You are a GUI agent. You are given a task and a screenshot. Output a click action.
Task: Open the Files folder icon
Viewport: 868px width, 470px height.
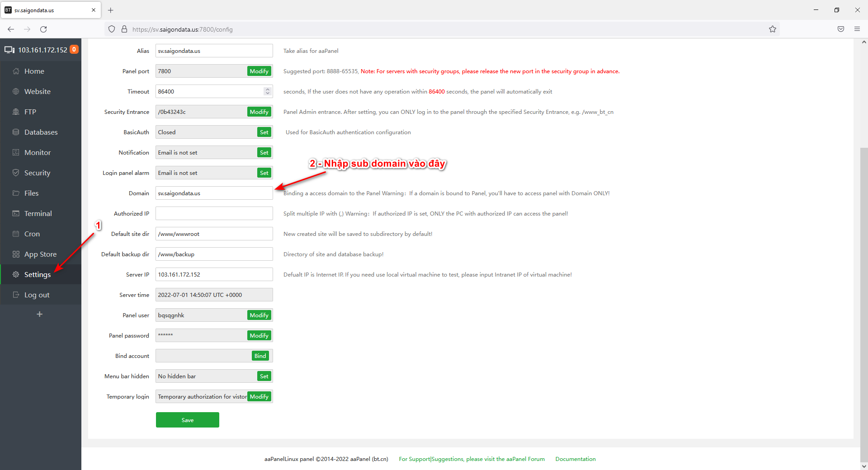(16, 193)
